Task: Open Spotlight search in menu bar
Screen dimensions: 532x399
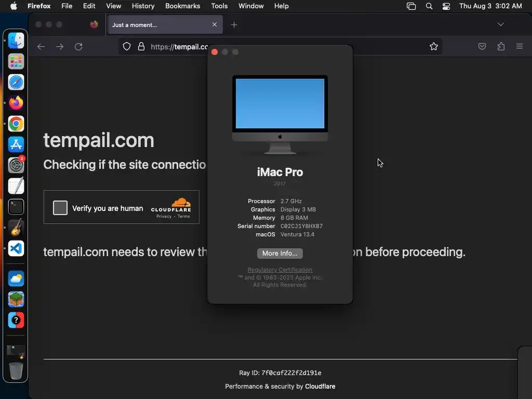Action: click(429, 6)
